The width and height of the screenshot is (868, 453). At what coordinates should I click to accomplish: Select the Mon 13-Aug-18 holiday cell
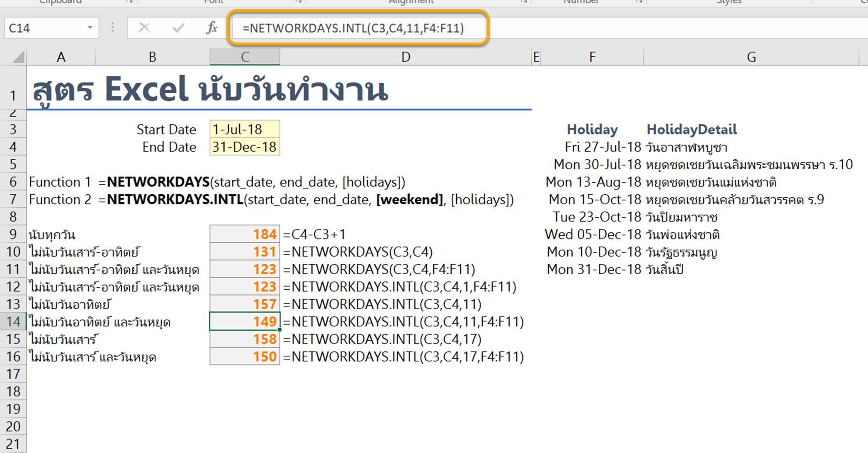coord(593,182)
